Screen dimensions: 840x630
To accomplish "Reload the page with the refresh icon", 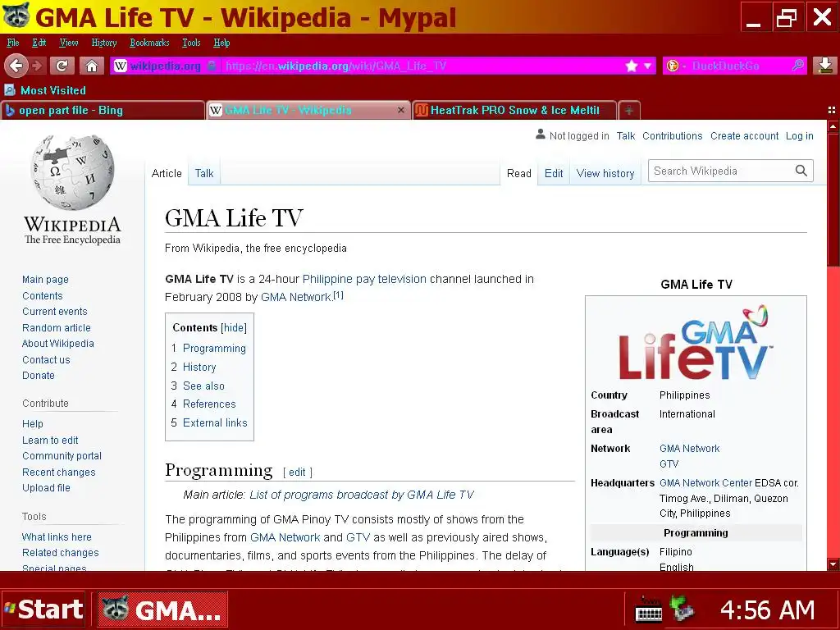I will pos(62,66).
